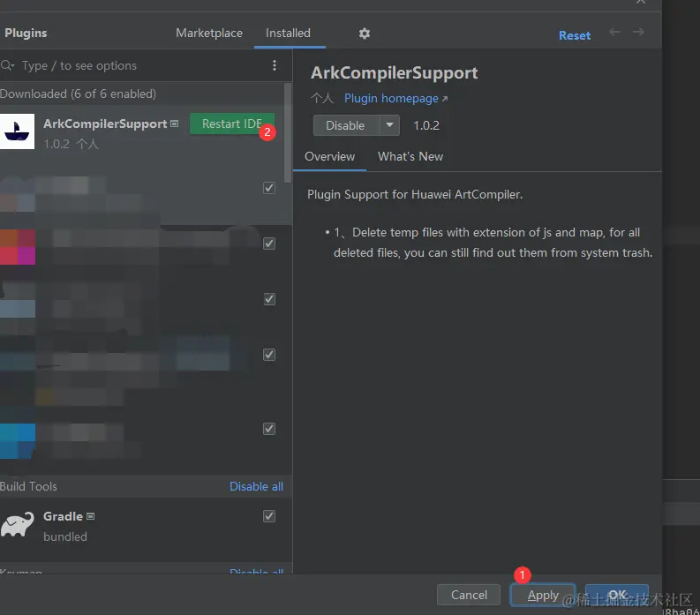The image size is (700, 615).
Task: Open the Overview tab
Action: 329,157
